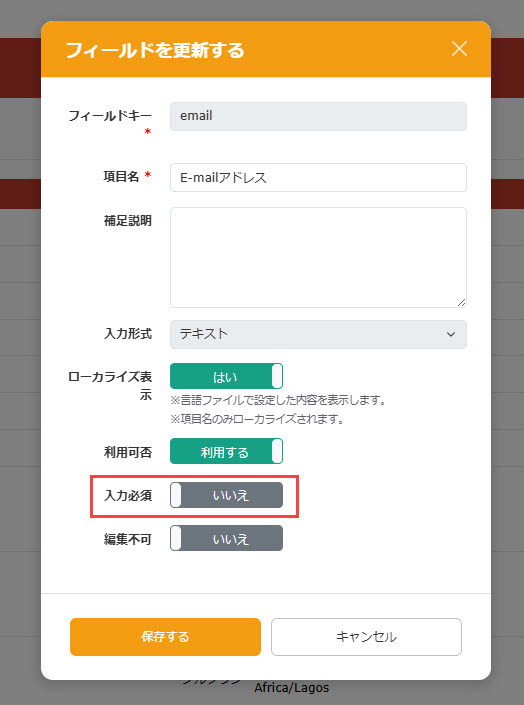Click the フィールドキー label
The height and width of the screenshot is (705, 524).
tap(110, 116)
